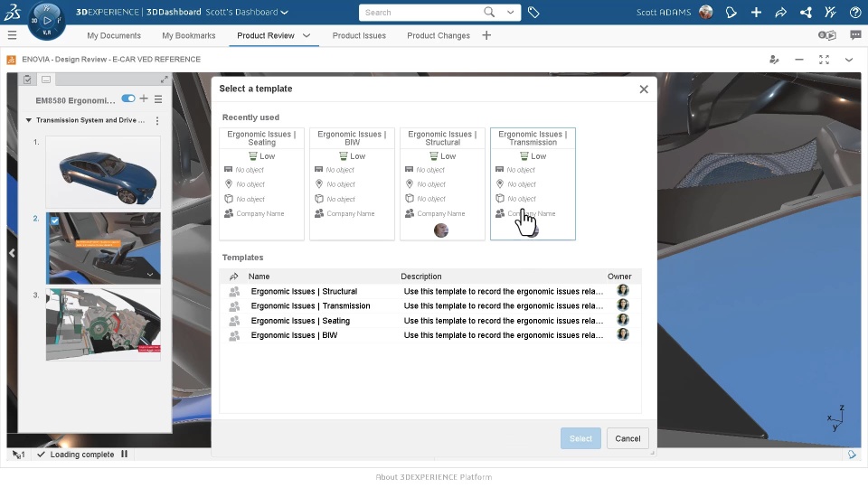The width and height of the screenshot is (868, 488).
Task: Select Ergonomic Issues | Seating table row
Action: 430,320
